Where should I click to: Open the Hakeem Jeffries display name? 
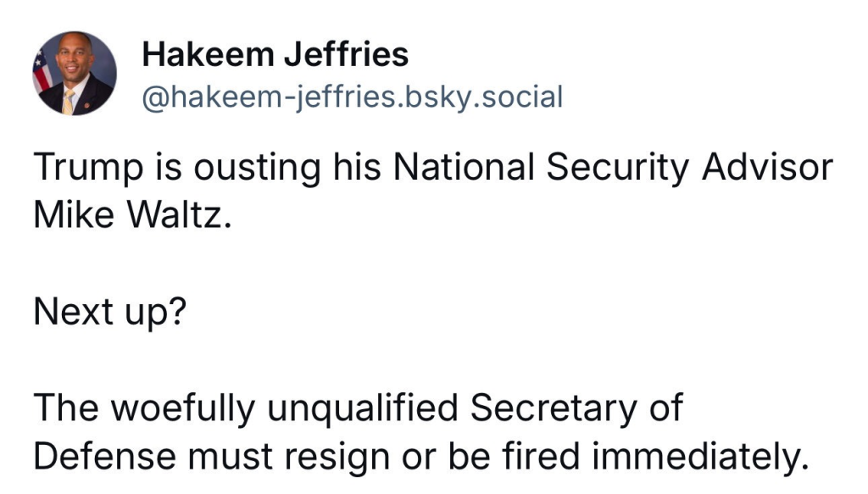pyautogui.click(x=275, y=55)
